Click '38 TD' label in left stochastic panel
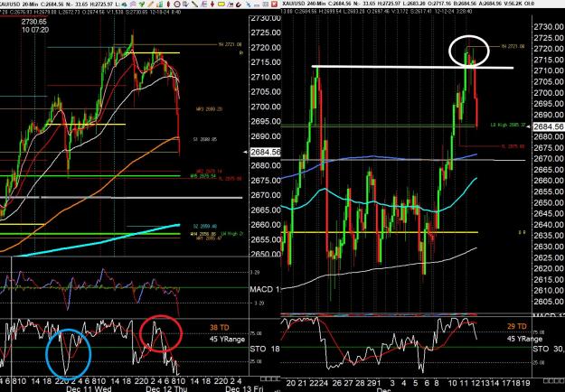565x392 pixels. click(x=219, y=328)
